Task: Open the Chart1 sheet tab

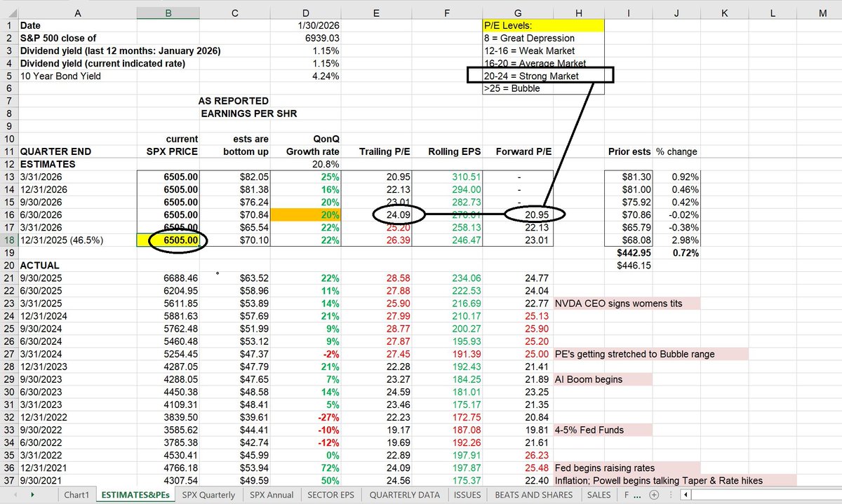Action: tap(76, 494)
